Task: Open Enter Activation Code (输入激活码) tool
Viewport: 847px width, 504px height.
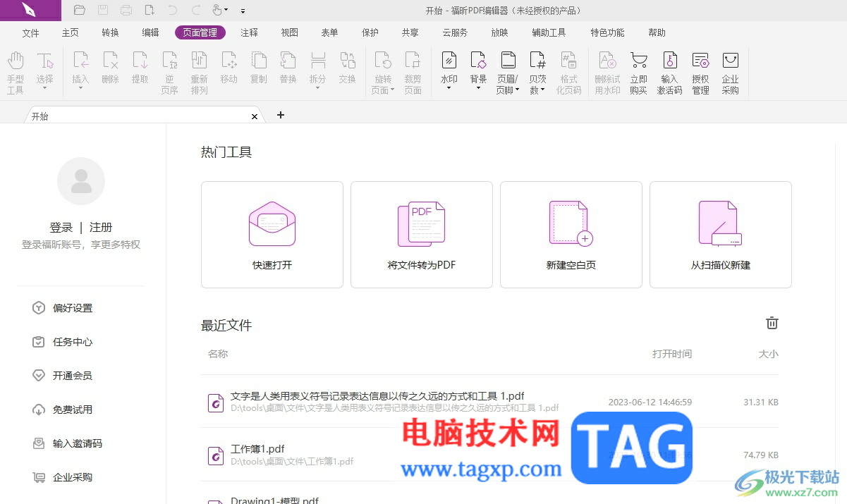Action: 669,73
